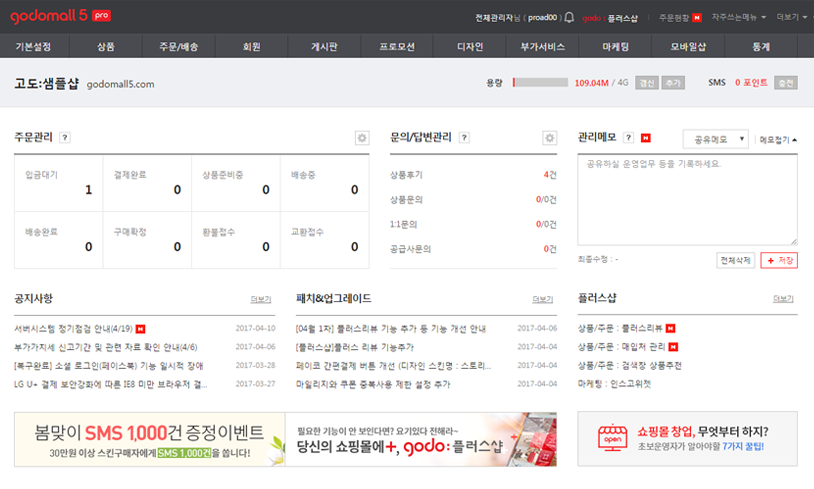The image size is (814, 489).
Task: Click the 환불접수 order count cell
Action: [x=236, y=240]
